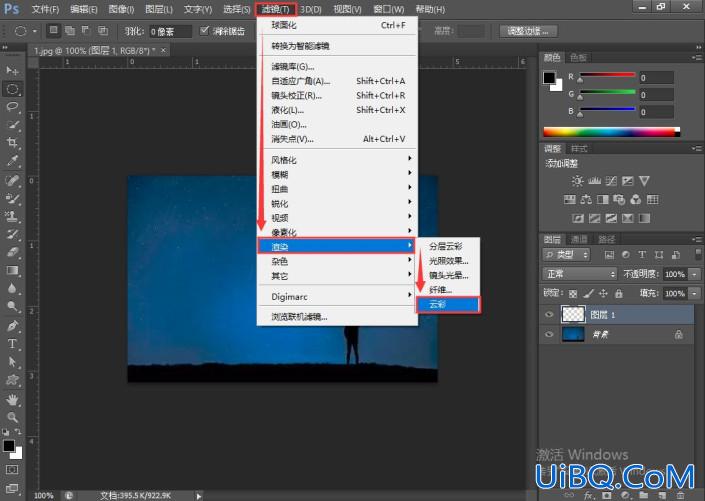Open the Layers panel flyout menu
705x501 pixels.
click(696, 239)
